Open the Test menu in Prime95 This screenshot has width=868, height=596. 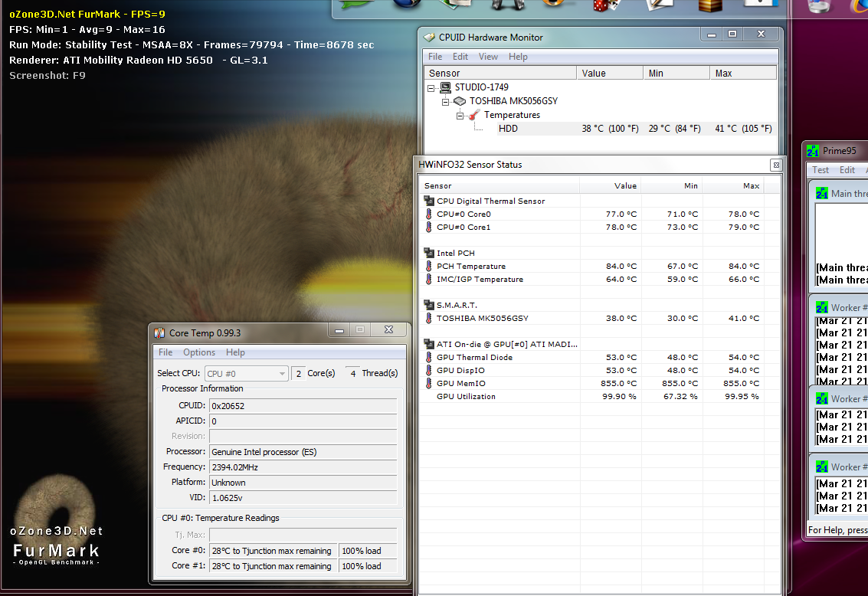[x=821, y=170]
